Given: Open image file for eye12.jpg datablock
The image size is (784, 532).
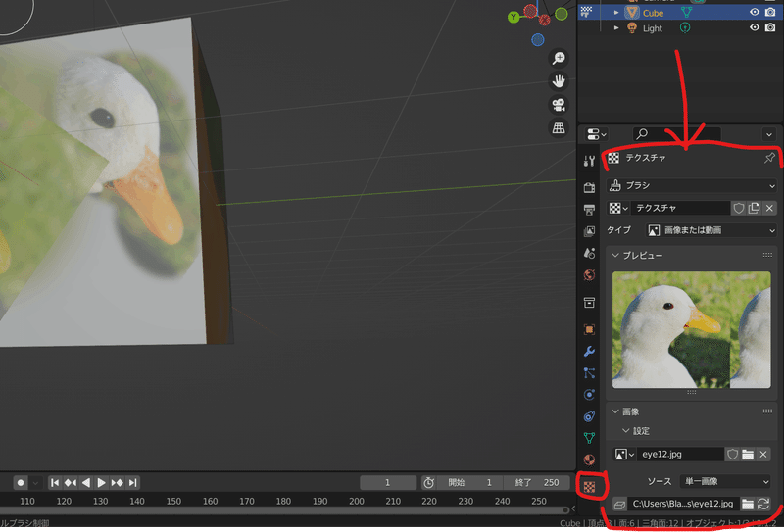Looking at the screenshot, I should (x=748, y=454).
